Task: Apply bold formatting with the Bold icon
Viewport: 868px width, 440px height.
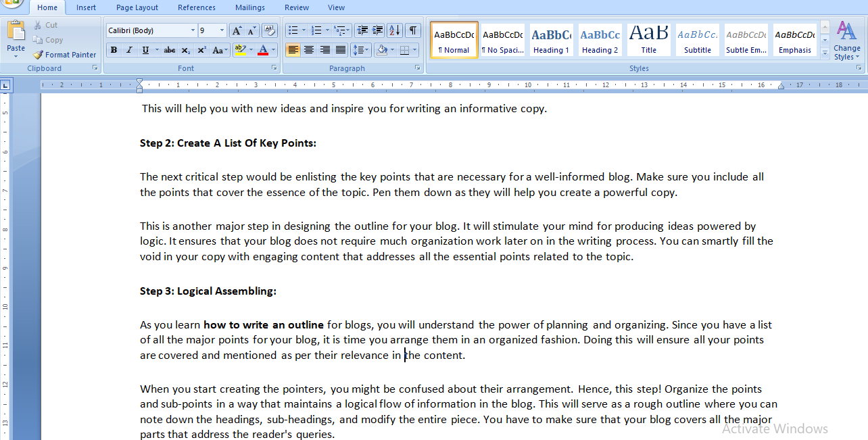Action: [113, 49]
